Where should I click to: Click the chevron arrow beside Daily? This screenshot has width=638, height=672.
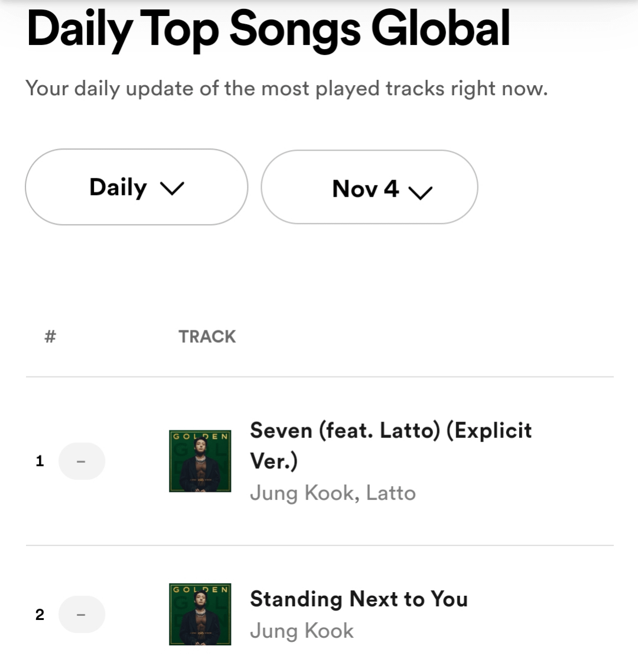pos(172,189)
